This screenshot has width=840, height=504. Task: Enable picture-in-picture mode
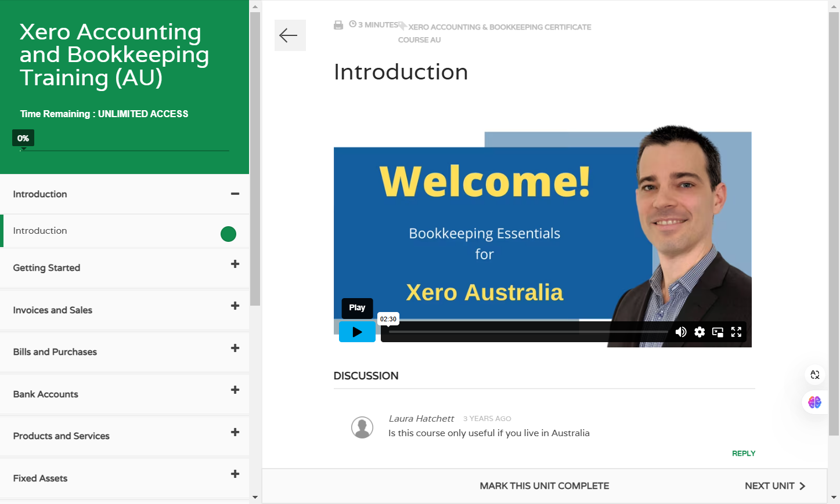718,332
